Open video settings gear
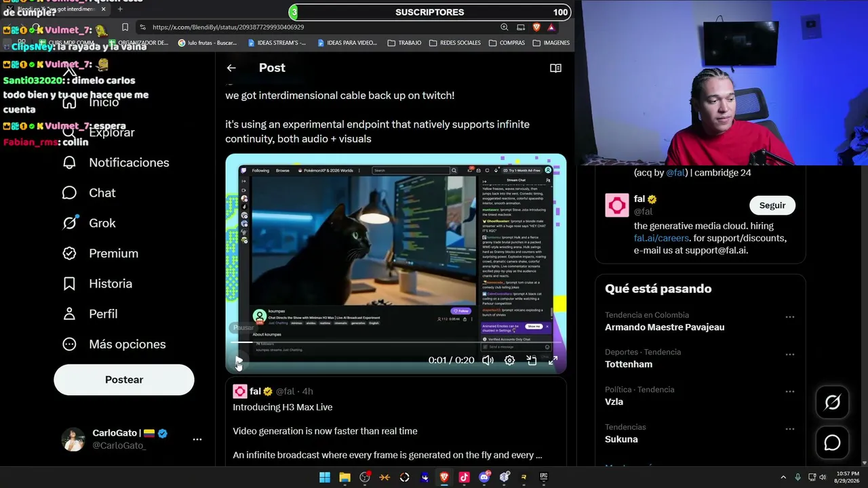868x488 pixels. [509, 361]
